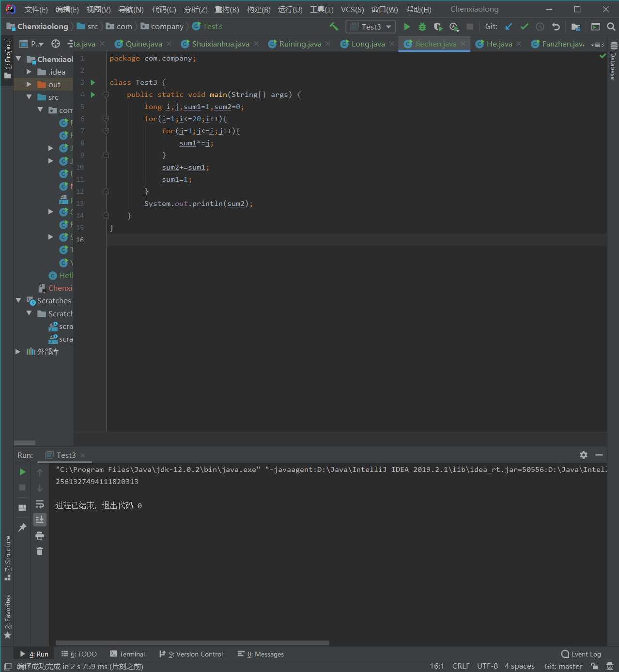
Task: Click the green Run button in toolbar
Action: (407, 27)
